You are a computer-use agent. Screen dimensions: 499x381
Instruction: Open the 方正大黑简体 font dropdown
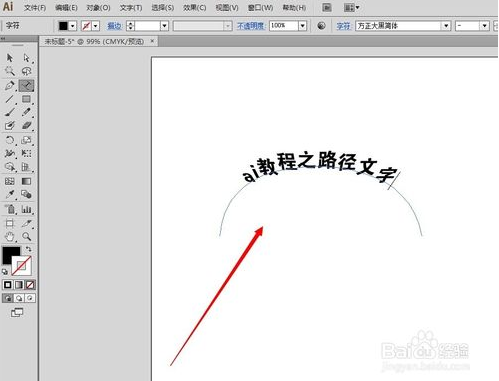coord(446,26)
